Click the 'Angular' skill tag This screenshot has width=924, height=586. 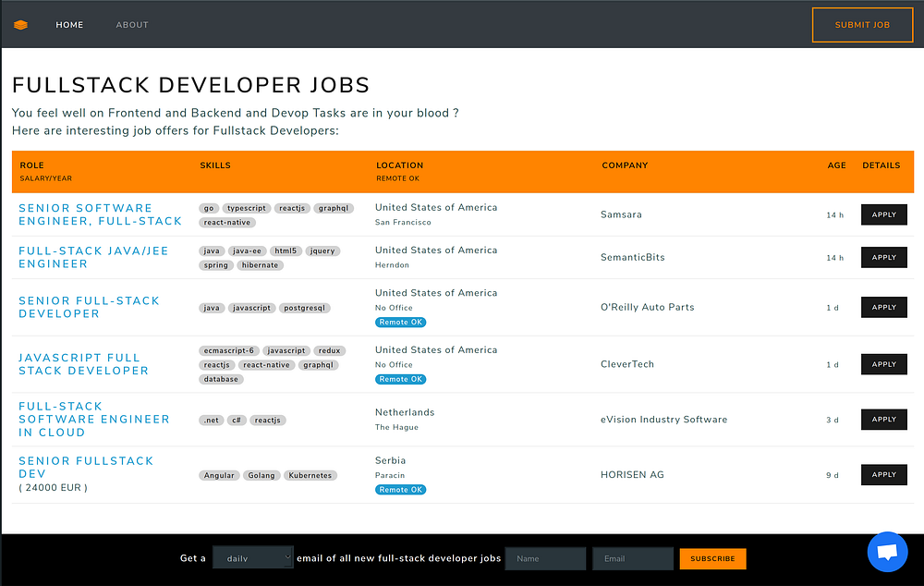(219, 475)
